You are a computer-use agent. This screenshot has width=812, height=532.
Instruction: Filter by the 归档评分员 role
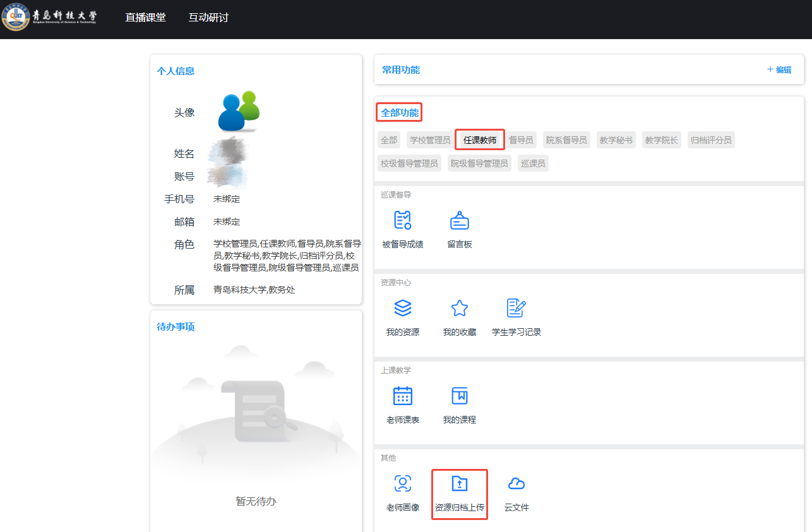pyautogui.click(x=711, y=140)
